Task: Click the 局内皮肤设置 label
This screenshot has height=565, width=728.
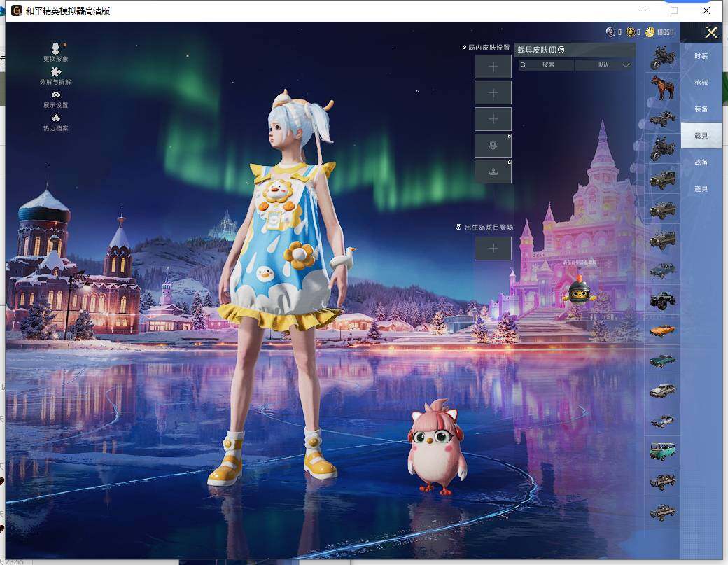Action: [x=489, y=48]
